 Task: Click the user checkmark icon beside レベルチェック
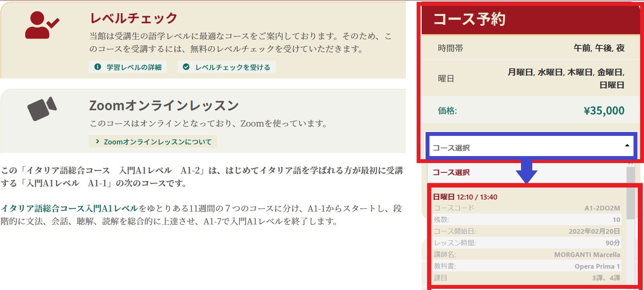pyautogui.click(x=42, y=25)
